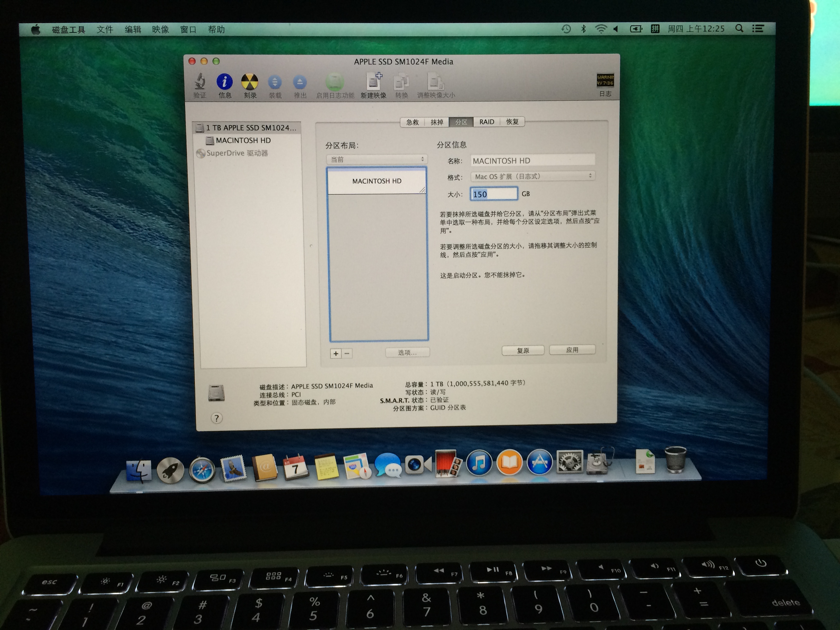Select the RAID tab
This screenshot has height=630, width=840.
click(486, 121)
